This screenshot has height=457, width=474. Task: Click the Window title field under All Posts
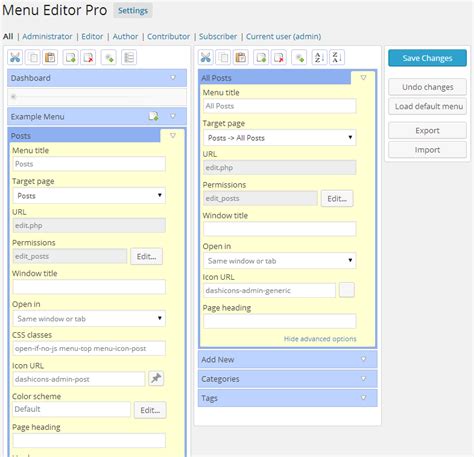(280, 229)
